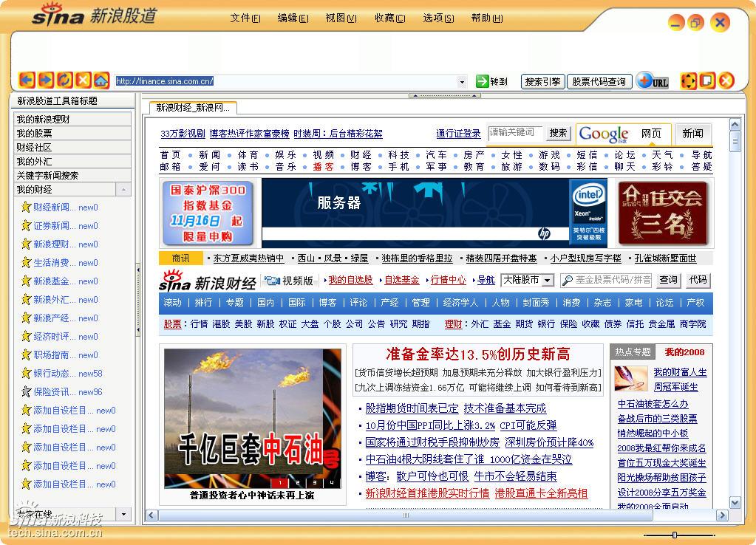756x545 pixels.
Task: Open the 财经社区 sidebar section
Action: click(72, 148)
